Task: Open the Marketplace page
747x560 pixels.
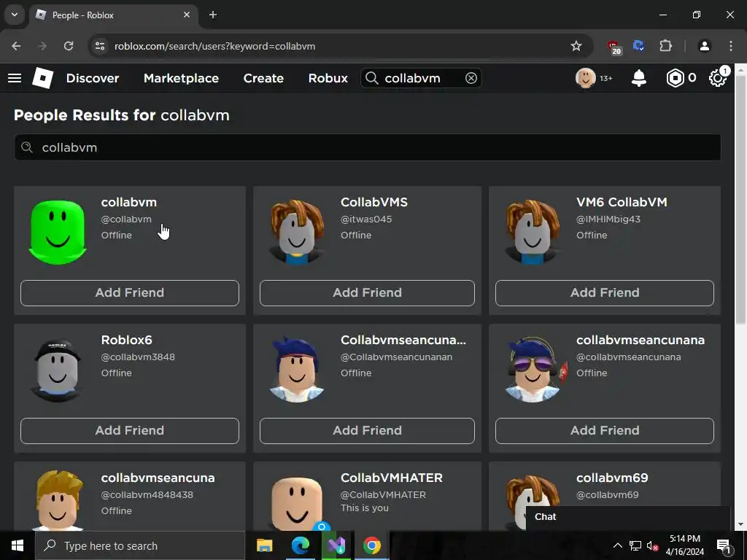Action: click(x=181, y=78)
